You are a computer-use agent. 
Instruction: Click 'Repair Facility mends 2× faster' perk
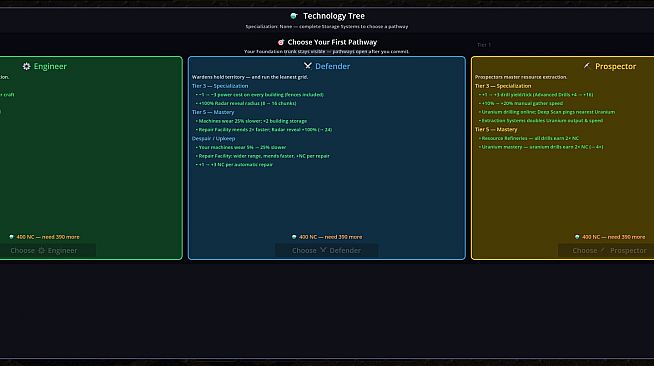pyautogui.click(x=264, y=130)
